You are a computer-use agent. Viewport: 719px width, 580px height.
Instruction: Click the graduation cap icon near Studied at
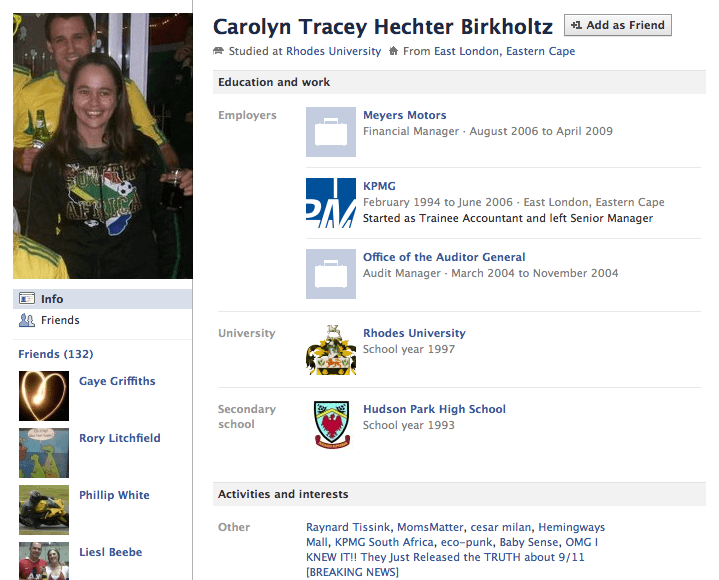point(218,51)
